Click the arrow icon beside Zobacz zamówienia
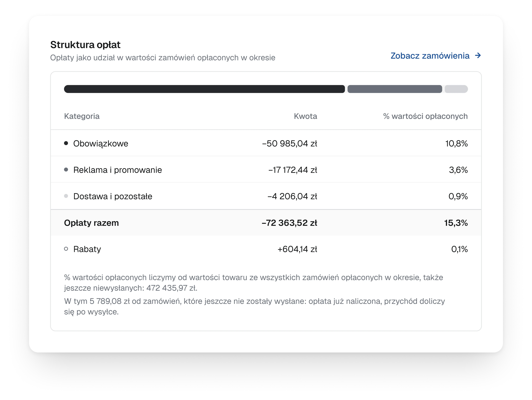532x400 pixels. click(x=478, y=56)
